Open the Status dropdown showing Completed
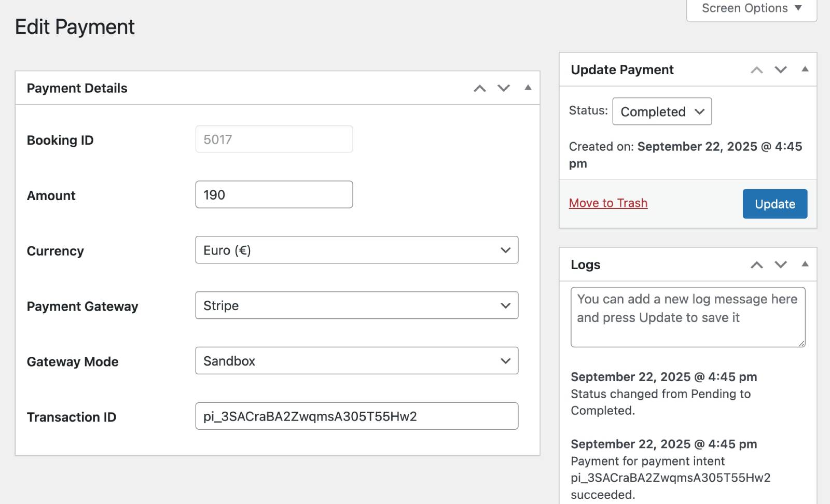The height and width of the screenshot is (504, 830). [661, 111]
